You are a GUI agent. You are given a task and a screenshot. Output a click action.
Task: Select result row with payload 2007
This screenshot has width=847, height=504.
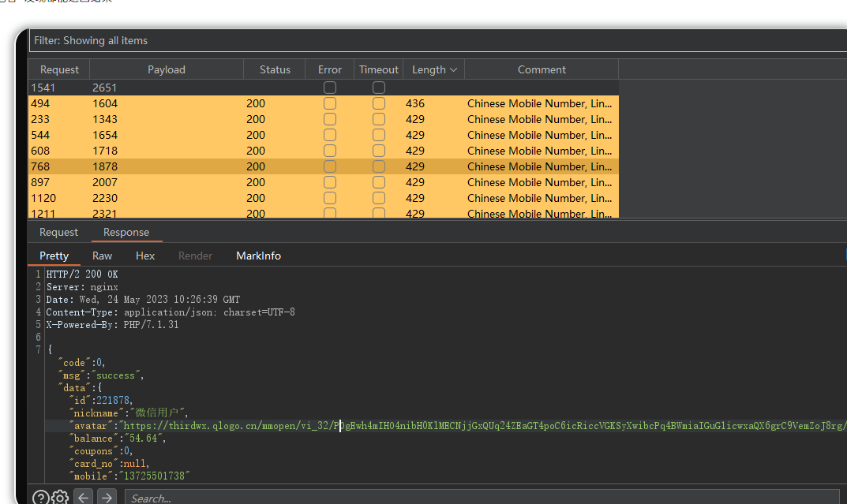[105, 182]
